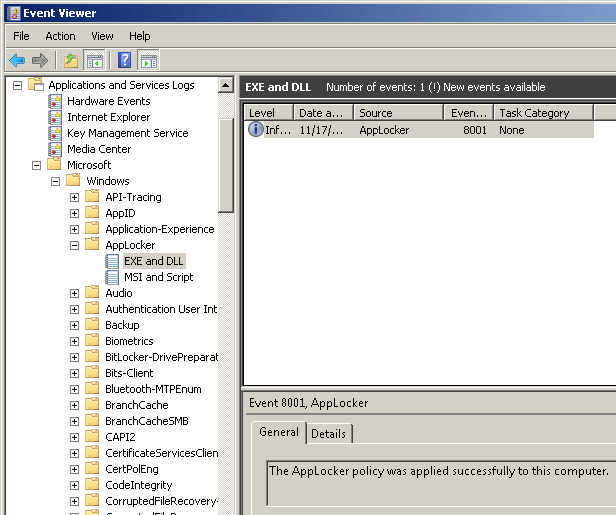Click the Hardware Events log icon
This screenshot has width=616, height=515.
pyautogui.click(x=55, y=101)
